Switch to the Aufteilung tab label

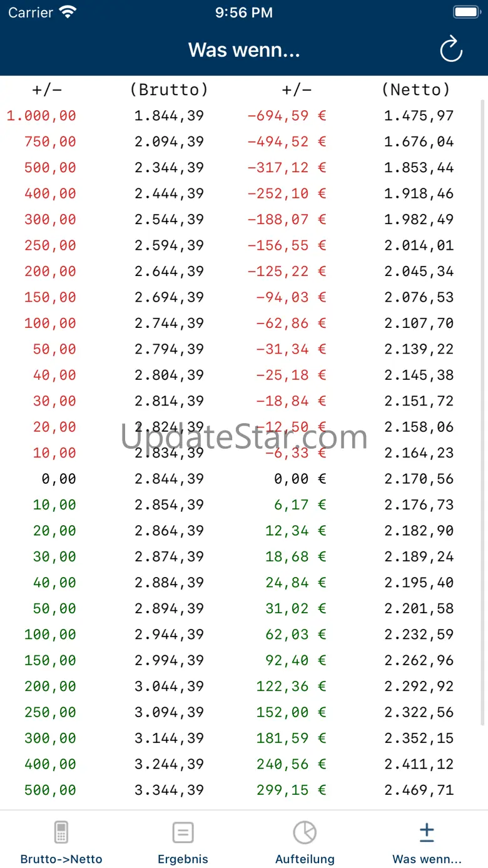pos(305,859)
